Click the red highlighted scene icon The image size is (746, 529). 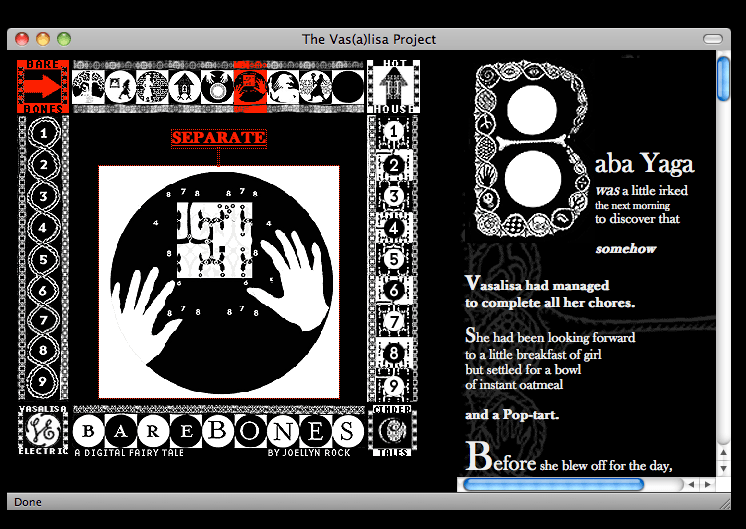[x=249, y=87]
